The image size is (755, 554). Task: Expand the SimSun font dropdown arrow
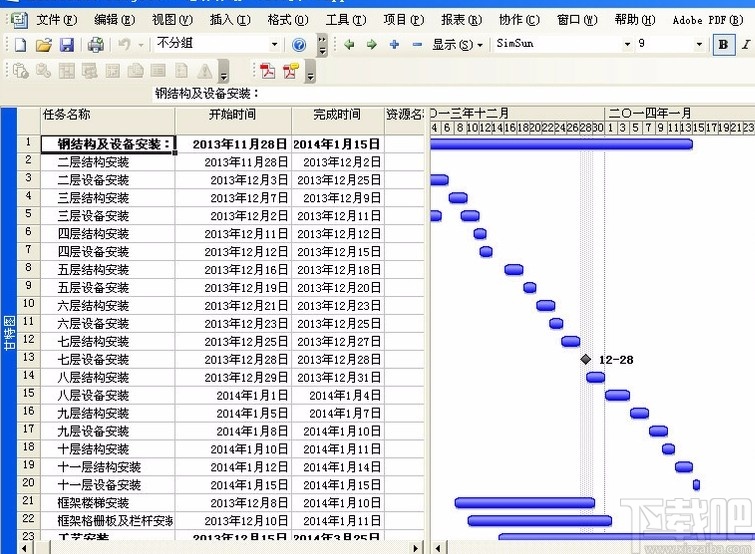click(627, 44)
